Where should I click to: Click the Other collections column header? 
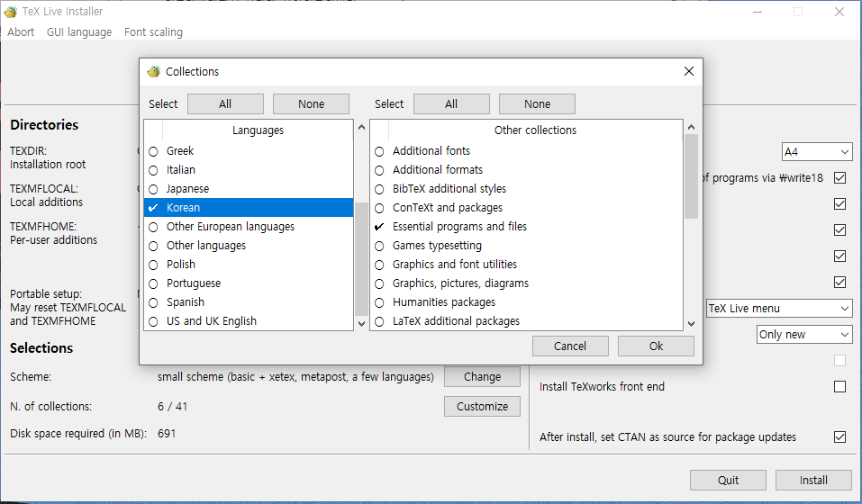(535, 130)
